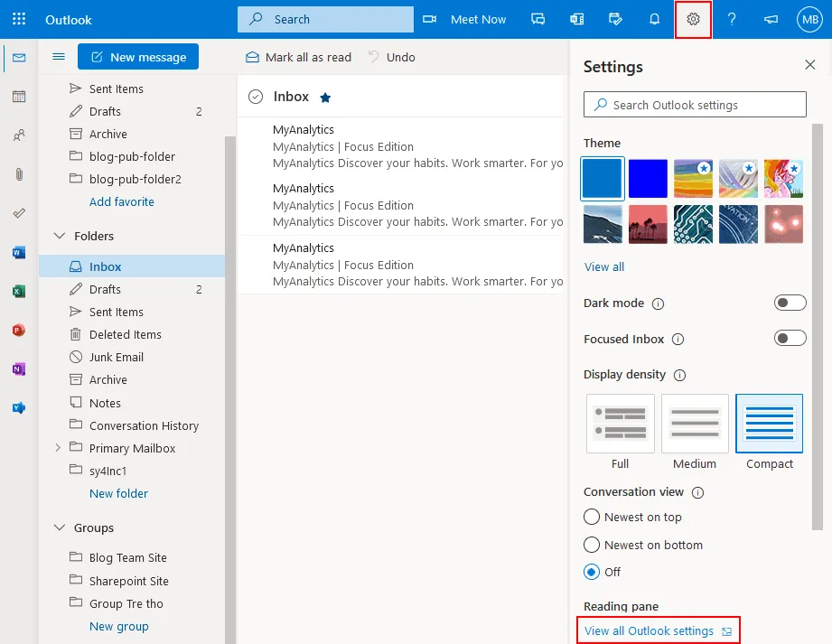Image resolution: width=832 pixels, height=644 pixels.
Task: Open the notifications bell icon
Action: (655, 19)
